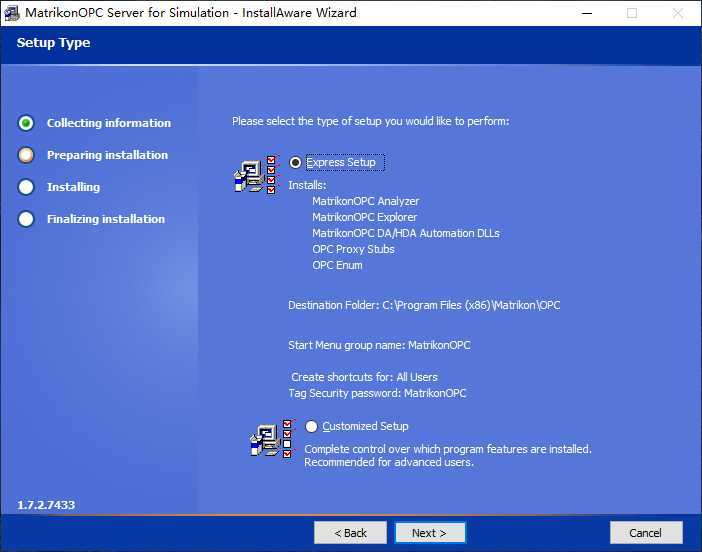Click MatrikonOPC DA/HDA Automation DLLs entry
Viewport: 702px width, 552px height.
[406, 233]
